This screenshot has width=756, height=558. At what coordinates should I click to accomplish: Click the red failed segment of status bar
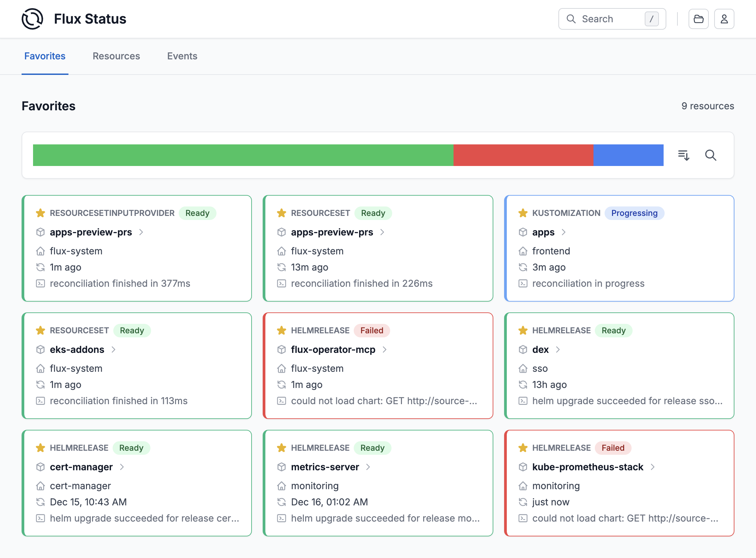523,155
